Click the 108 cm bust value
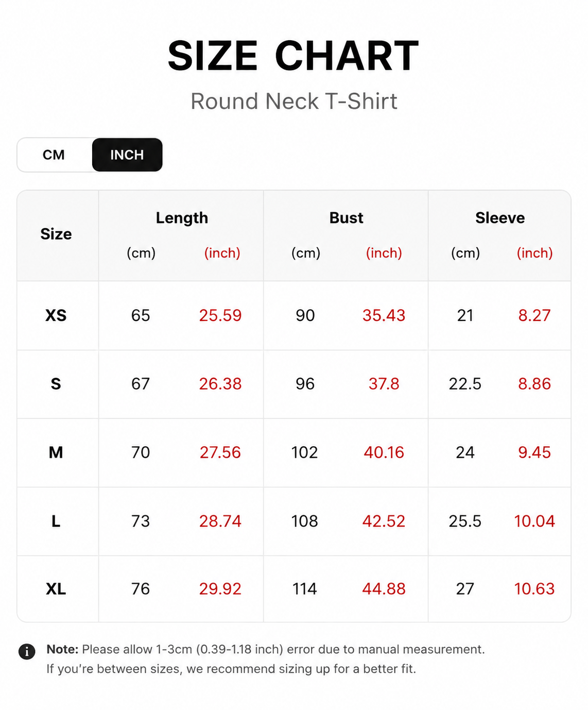The image size is (588, 710). coord(305,521)
